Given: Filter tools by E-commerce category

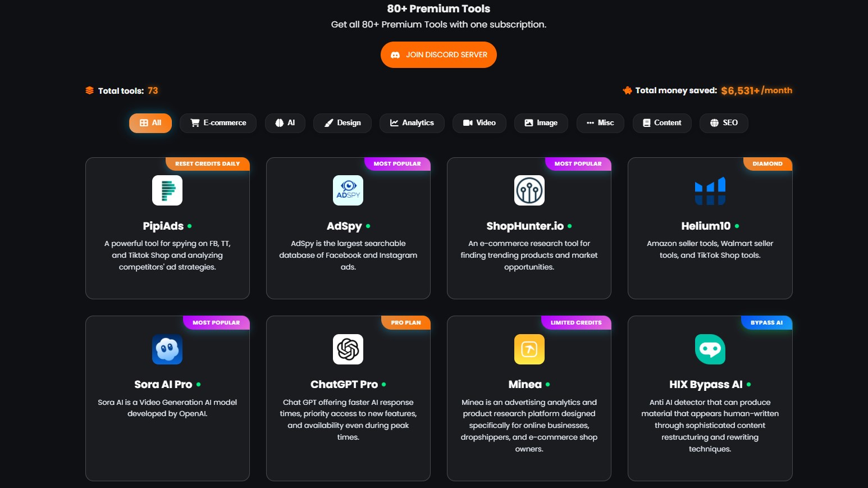Looking at the screenshot, I should click(218, 123).
